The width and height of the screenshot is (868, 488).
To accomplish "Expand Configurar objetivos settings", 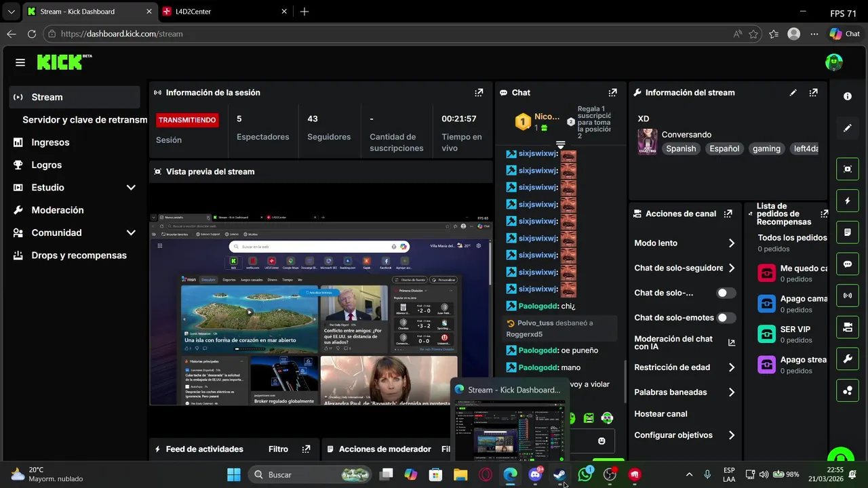I will tap(732, 435).
